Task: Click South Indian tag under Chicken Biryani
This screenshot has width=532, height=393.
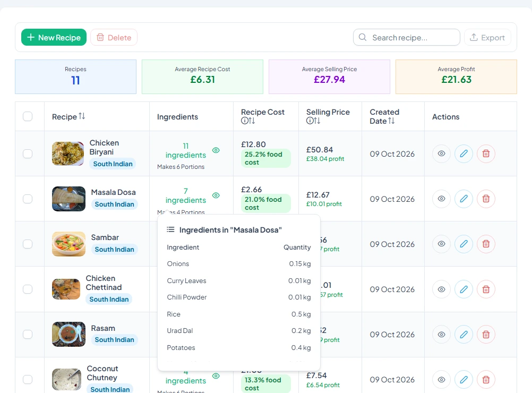Action: pos(113,164)
